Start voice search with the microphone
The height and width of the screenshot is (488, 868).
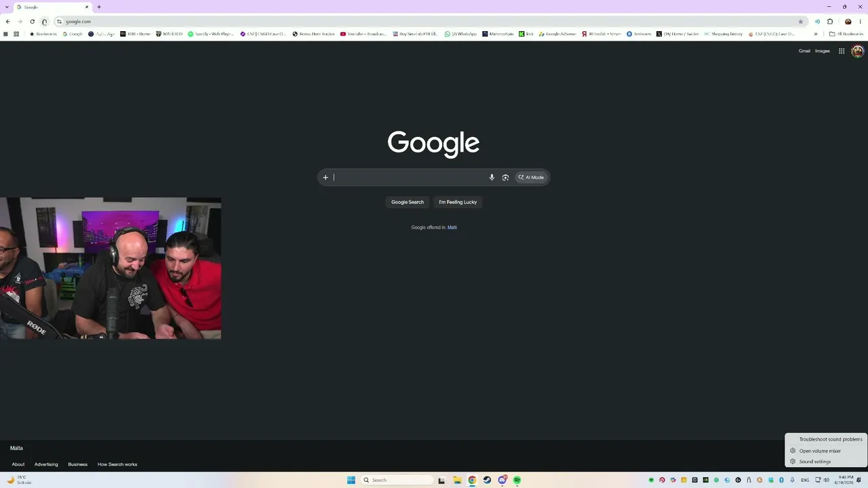492,178
